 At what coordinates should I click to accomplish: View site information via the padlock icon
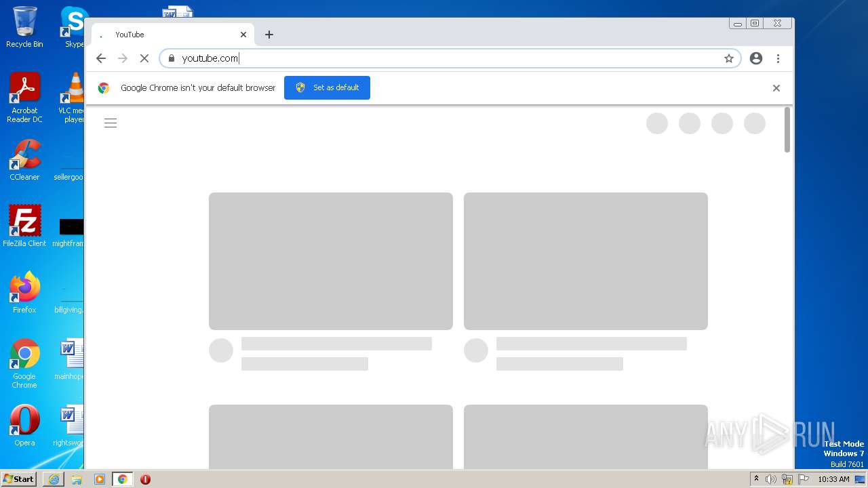tap(172, 58)
